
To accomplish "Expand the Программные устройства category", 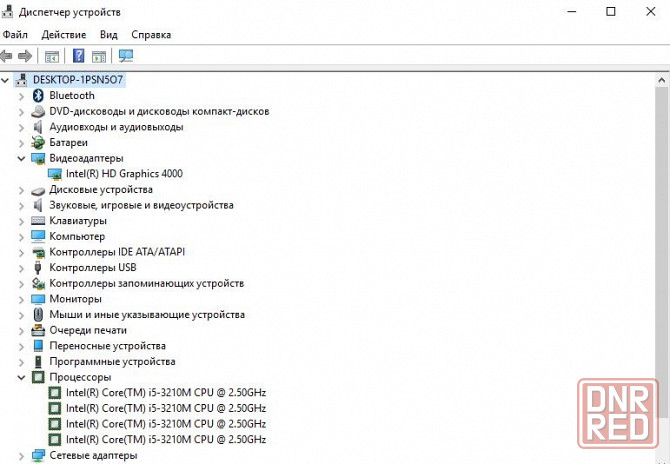I will pyautogui.click(x=21, y=362).
